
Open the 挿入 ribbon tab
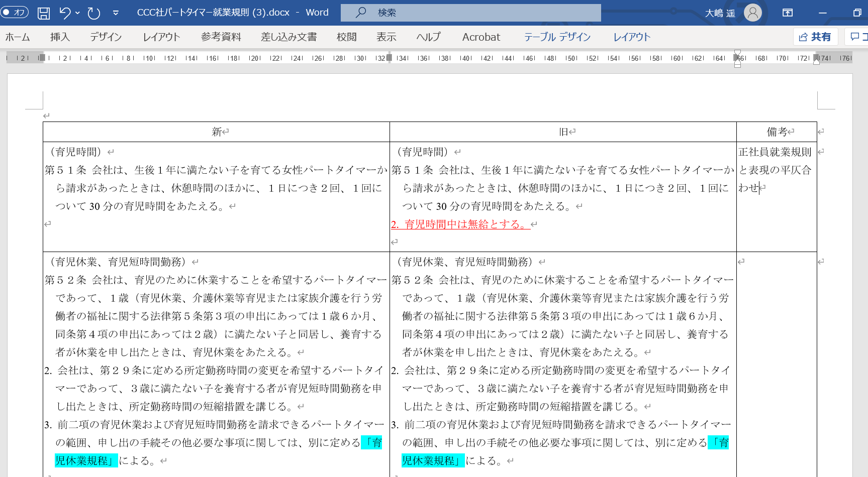60,37
